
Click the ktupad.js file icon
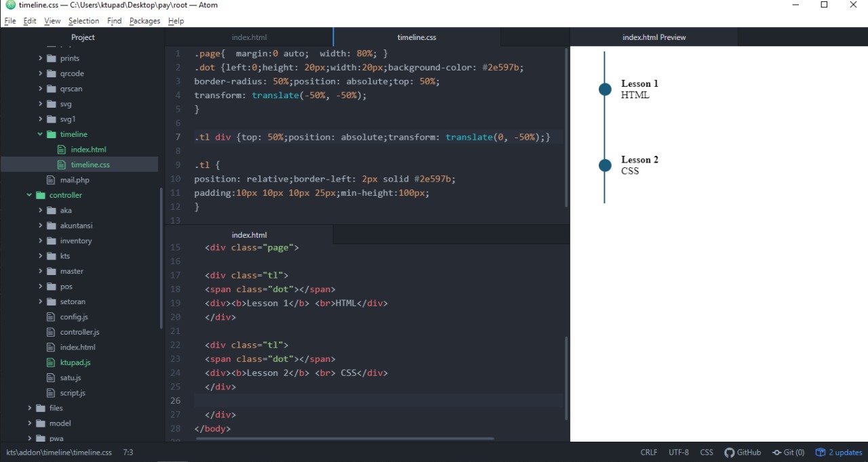(x=50, y=362)
